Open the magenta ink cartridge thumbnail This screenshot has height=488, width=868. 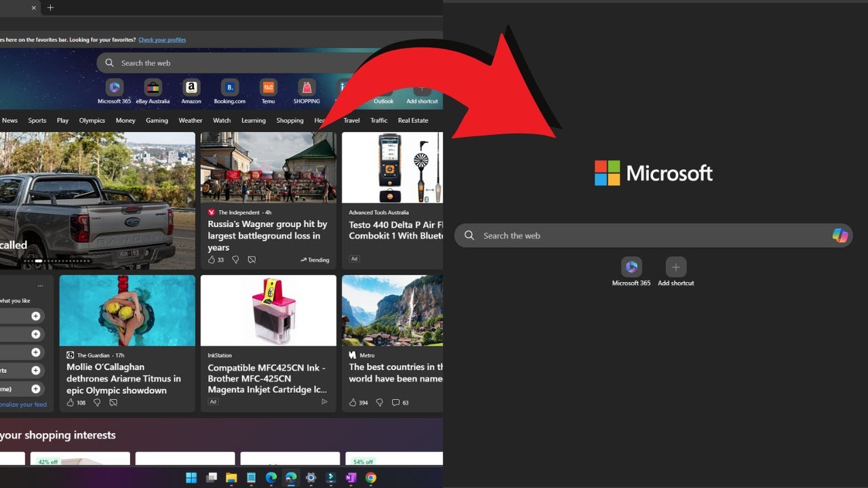tap(269, 310)
